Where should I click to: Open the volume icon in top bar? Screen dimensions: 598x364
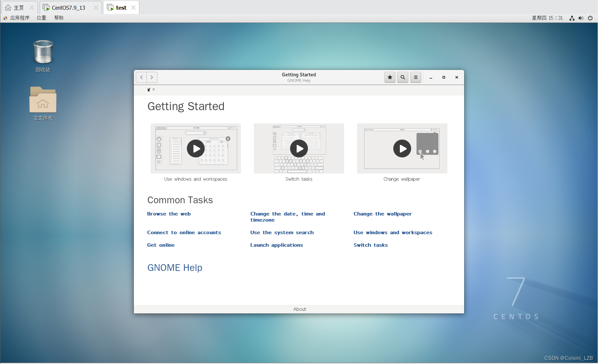click(x=581, y=18)
